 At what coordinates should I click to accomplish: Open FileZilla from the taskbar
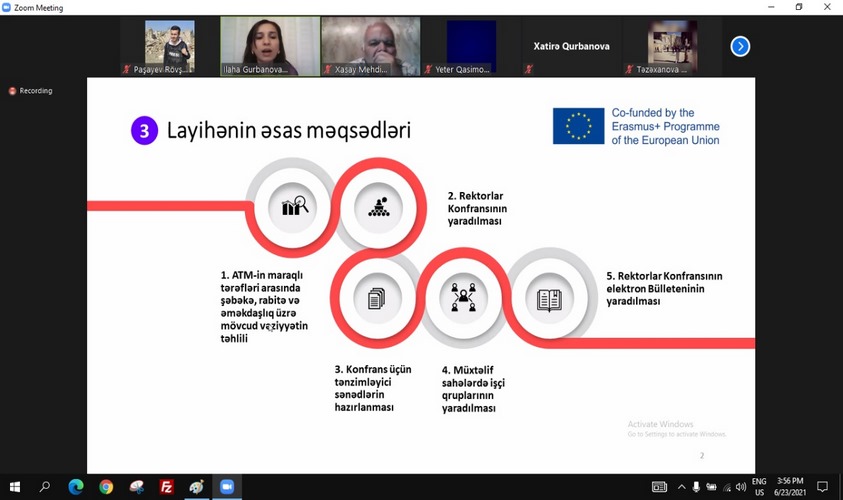coord(167,487)
